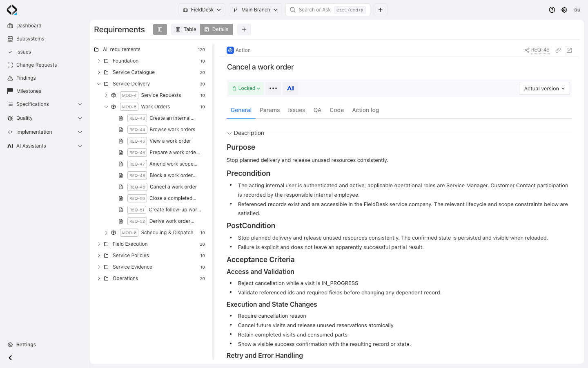This screenshot has width=588, height=368.
Task: Switch to the Action log tab
Action: (x=365, y=110)
